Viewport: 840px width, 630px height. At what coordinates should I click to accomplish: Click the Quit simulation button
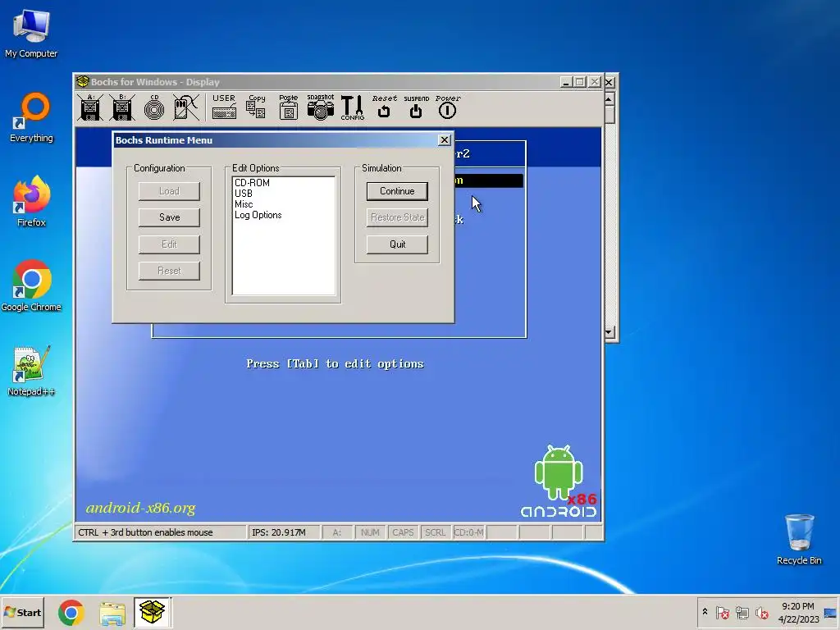(x=397, y=244)
